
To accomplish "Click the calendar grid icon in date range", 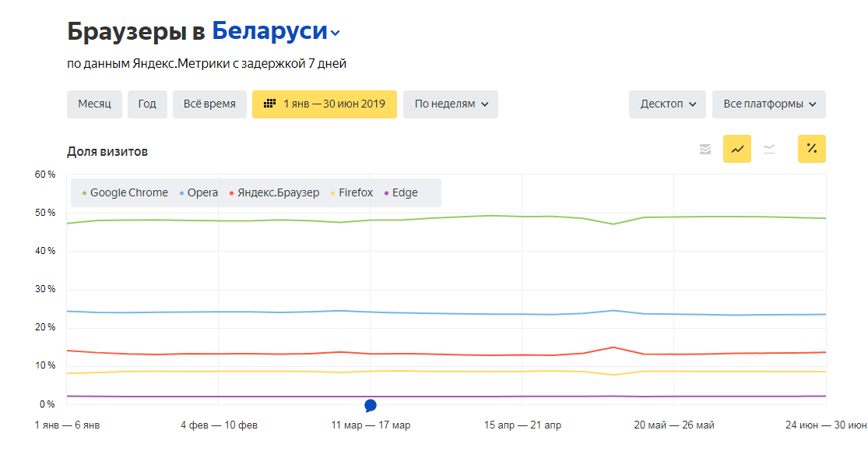I will point(270,104).
